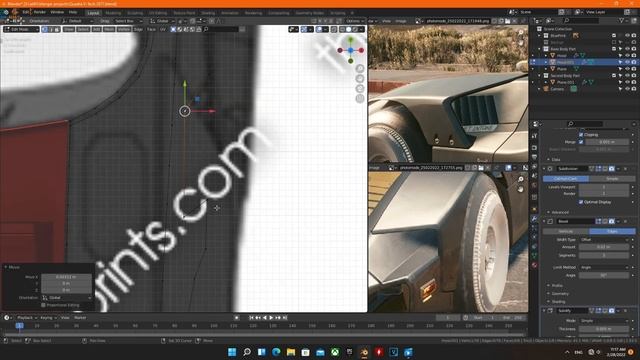Screen dimensions: 640x360
Task: Open Windows Start menu
Action: click(232, 352)
